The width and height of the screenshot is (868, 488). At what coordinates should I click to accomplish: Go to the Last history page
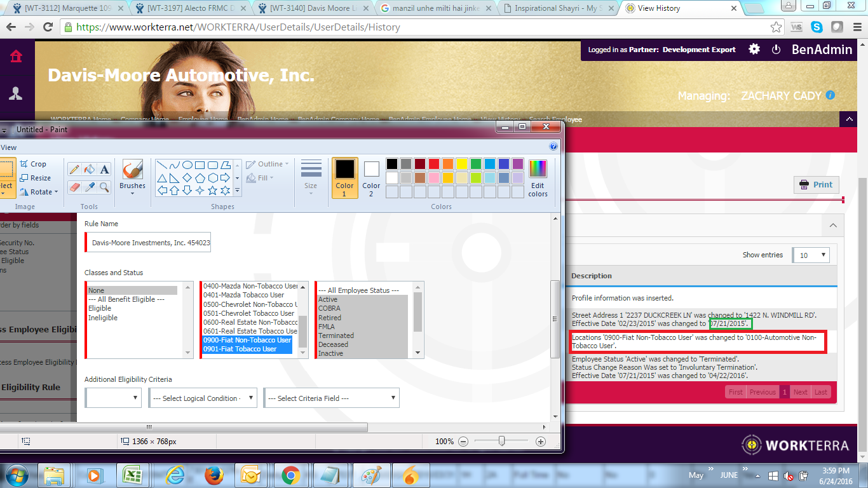click(x=821, y=392)
